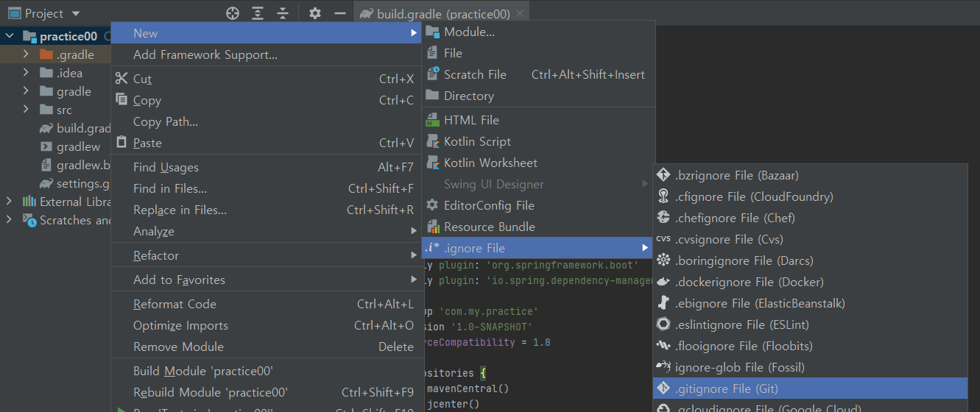Click Cut in context menu
Viewport: 980px width, 412px height.
(x=267, y=79)
